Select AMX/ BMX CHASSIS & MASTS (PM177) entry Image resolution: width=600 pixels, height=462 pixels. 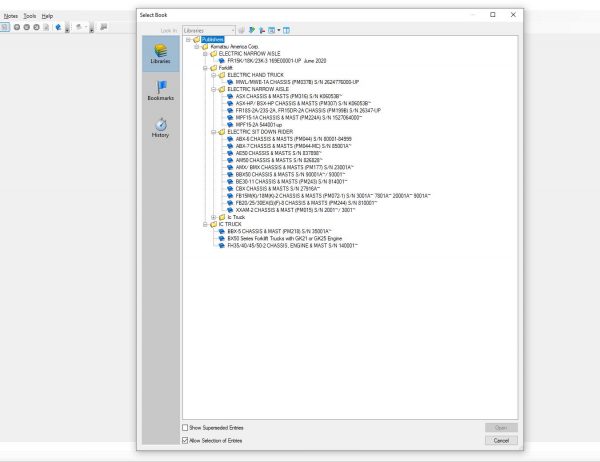[x=295, y=167]
